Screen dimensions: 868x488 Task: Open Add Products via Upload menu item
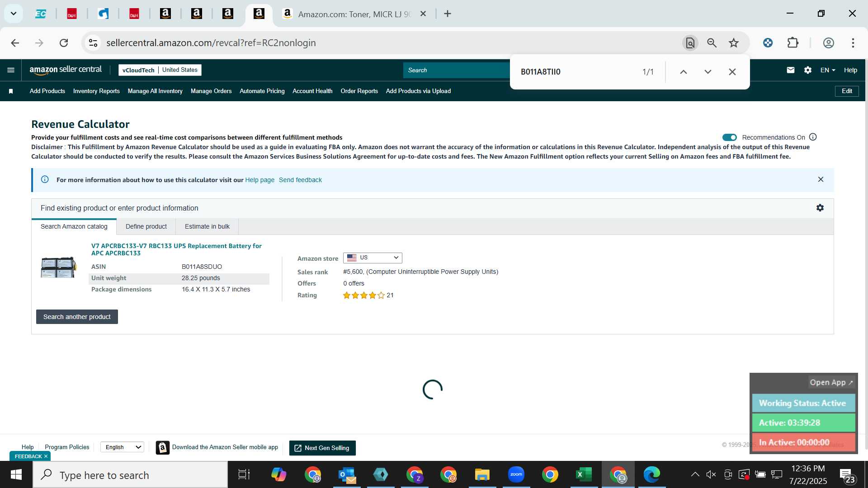(x=418, y=91)
